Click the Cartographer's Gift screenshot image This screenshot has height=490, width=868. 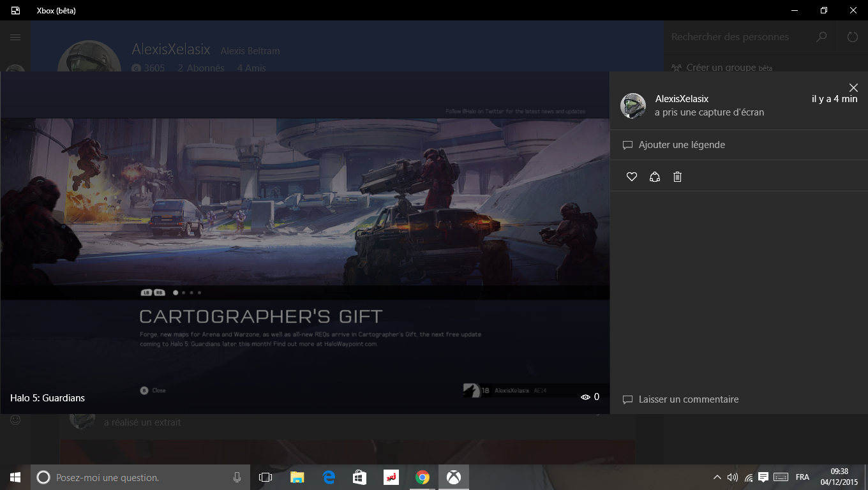pyautogui.click(x=304, y=242)
